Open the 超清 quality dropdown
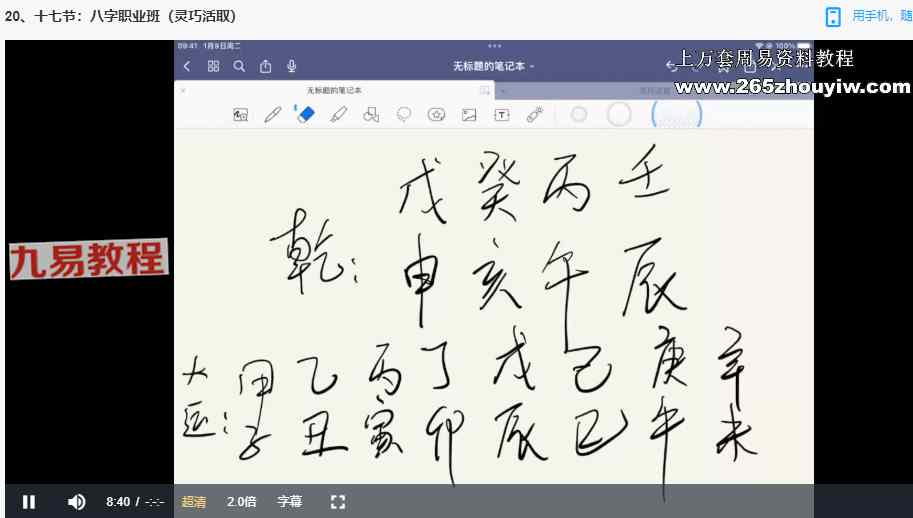The image size is (913, 518). tap(194, 502)
